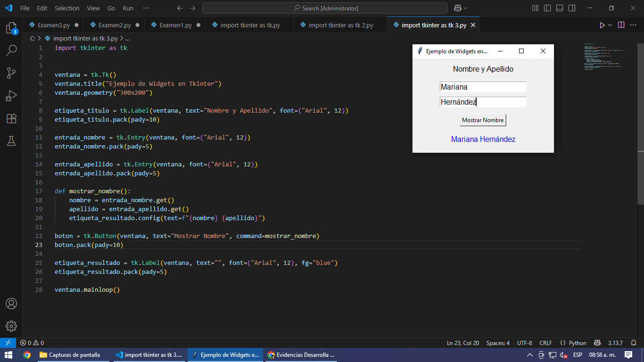Image resolution: width=644 pixels, height=362 pixels.
Task: Open the Source Control view
Action: [11, 73]
